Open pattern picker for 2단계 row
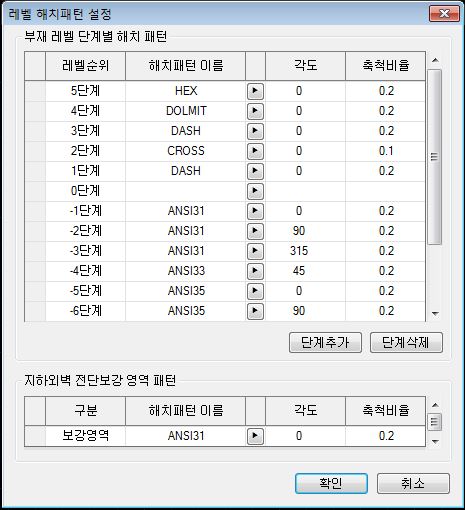465x510 pixels. point(255,151)
